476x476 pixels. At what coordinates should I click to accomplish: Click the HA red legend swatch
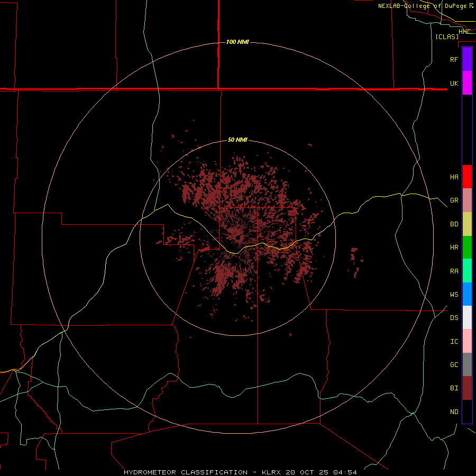pyautogui.click(x=467, y=177)
